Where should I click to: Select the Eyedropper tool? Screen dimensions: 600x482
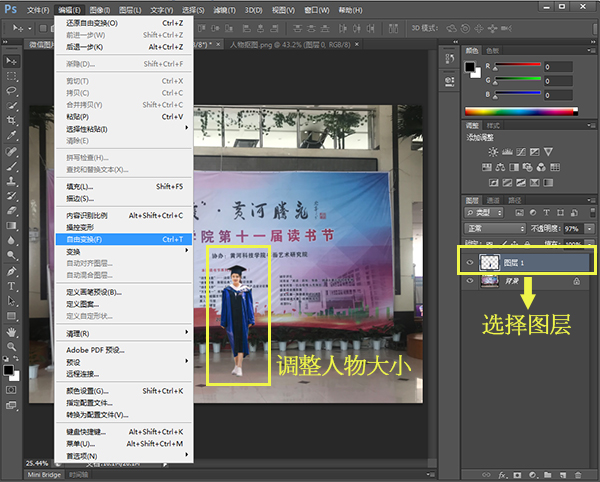[12, 135]
